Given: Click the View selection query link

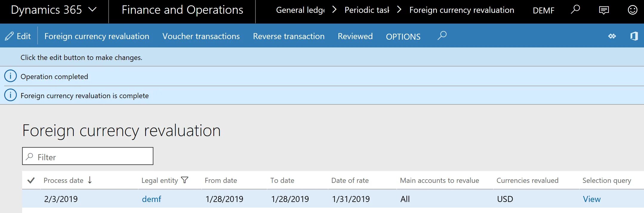Looking at the screenshot, I should tap(591, 199).
